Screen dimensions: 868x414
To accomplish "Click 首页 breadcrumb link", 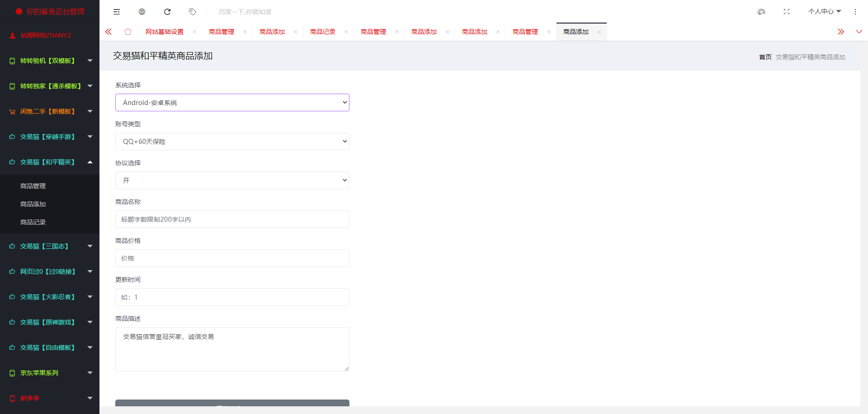I will [765, 57].
